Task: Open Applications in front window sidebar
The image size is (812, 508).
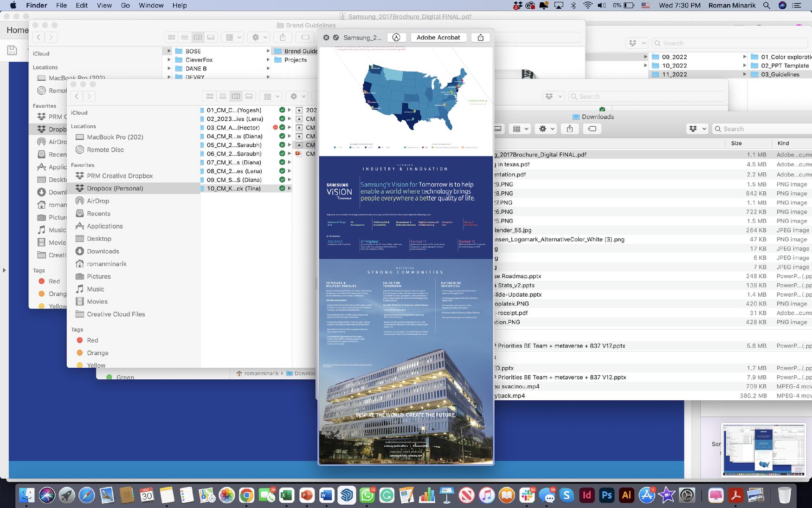Action: [x=134, y=226]
